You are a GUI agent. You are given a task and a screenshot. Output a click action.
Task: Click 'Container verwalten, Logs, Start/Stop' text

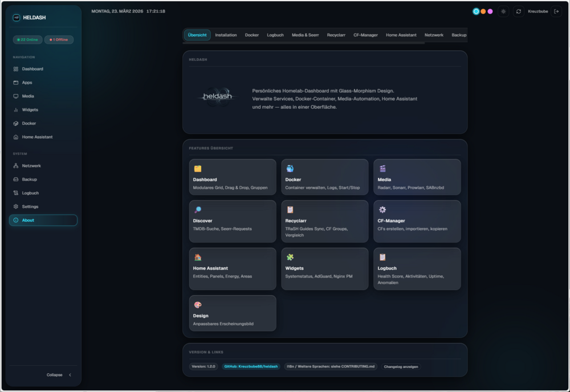[x=323, y=188]
